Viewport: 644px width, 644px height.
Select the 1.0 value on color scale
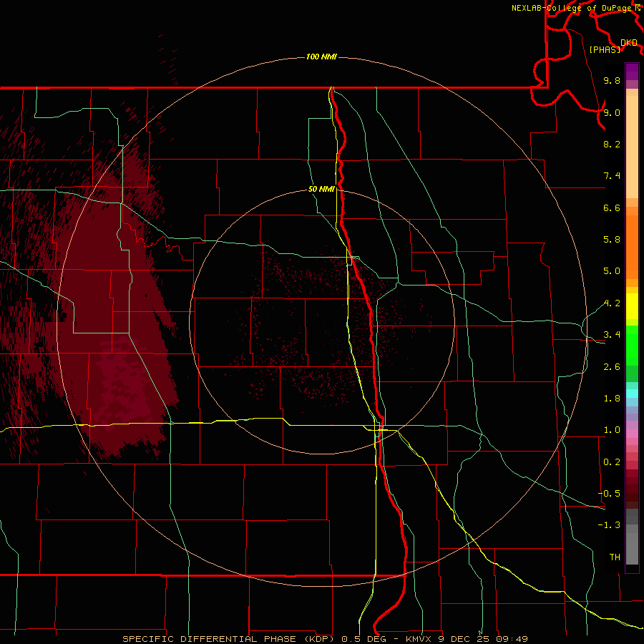(612, 430)
